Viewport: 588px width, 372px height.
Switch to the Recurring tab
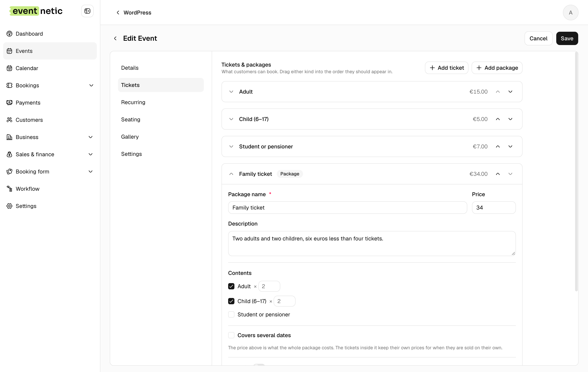click(x=161, y=102)
